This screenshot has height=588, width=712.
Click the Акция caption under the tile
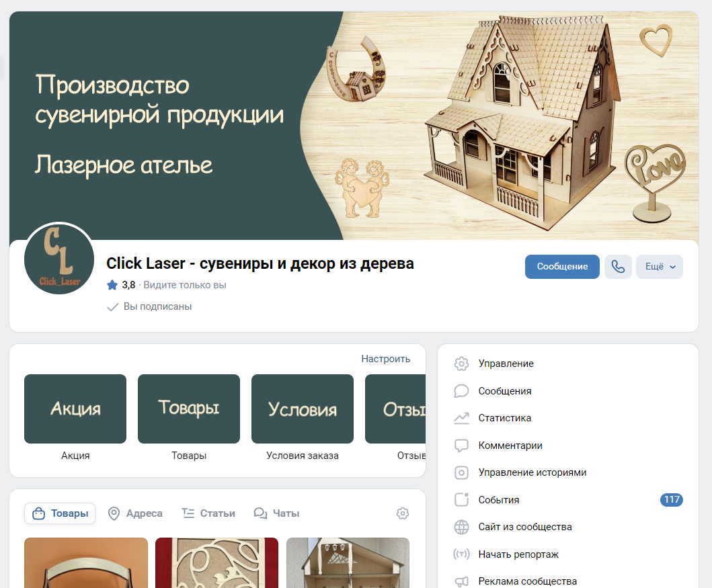point(75,456)
